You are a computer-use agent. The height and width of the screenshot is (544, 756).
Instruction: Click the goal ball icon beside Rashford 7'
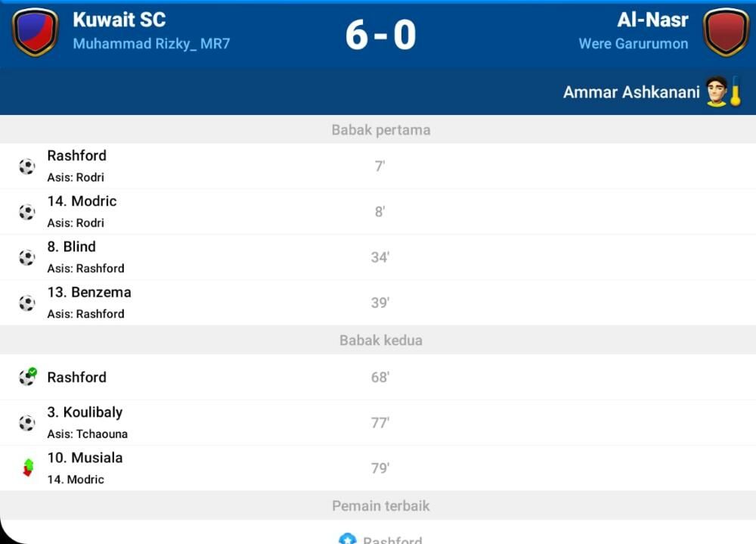coord(27,166)
